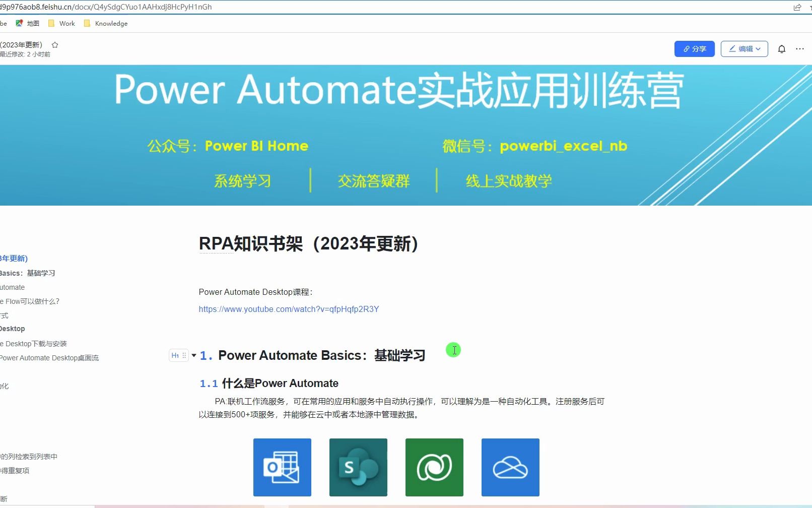
Task: Open the Work bookmarks folder
Action: tap(61, 23)
